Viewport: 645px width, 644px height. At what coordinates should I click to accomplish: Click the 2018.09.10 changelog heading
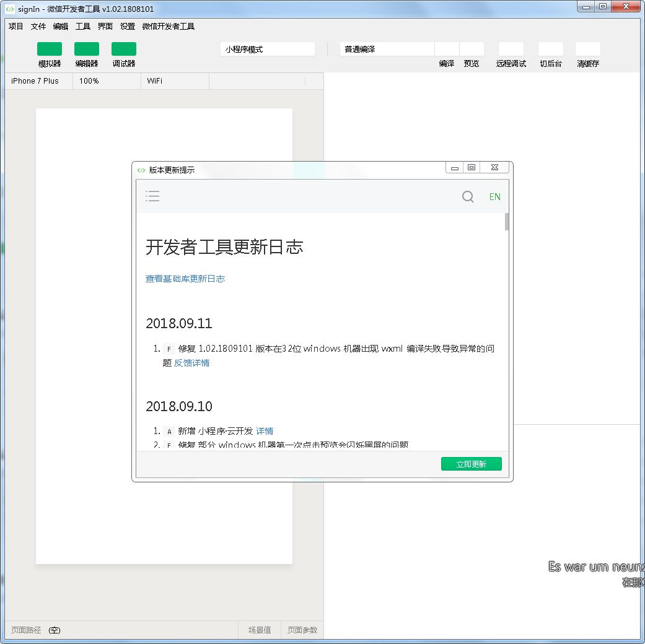[179, 406]
